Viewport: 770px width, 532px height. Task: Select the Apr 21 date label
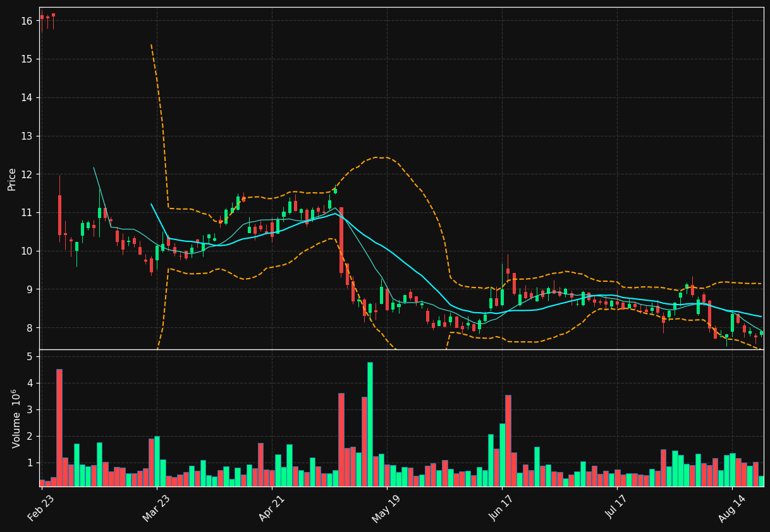pos(271,509)
